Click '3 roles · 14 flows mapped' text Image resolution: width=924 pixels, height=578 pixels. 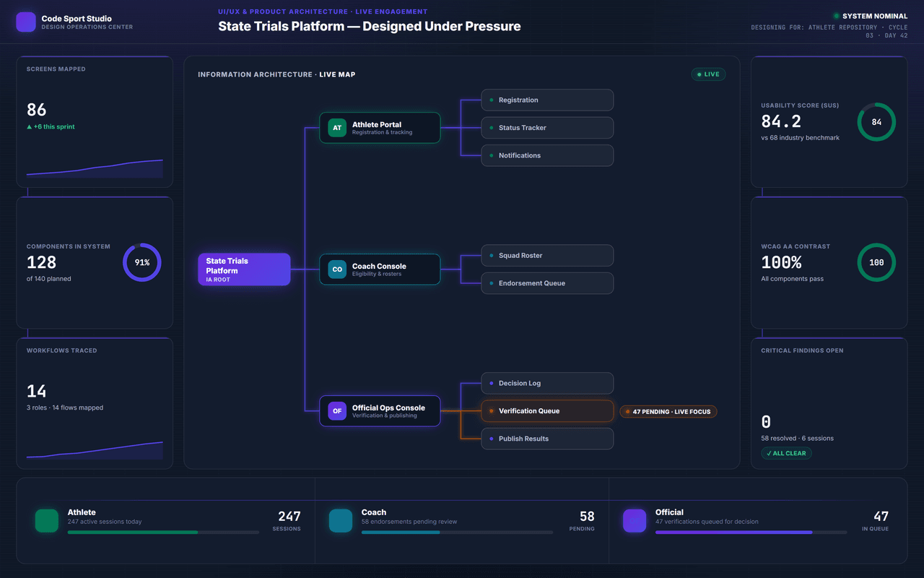point(65,408)
